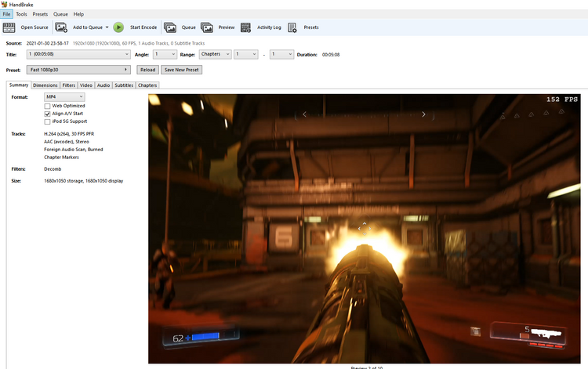Start encoding with the green play icon
This screenshot has width=588, height=369.
pos(118,27)
